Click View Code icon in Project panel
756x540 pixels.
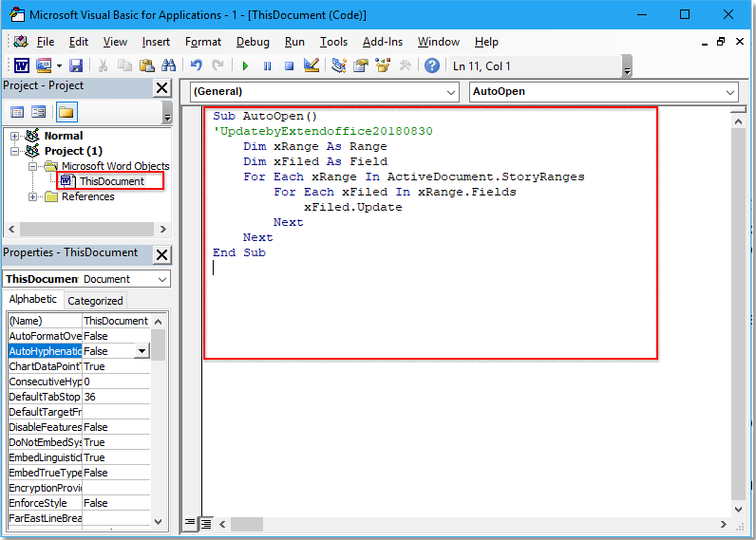[16, 112]
